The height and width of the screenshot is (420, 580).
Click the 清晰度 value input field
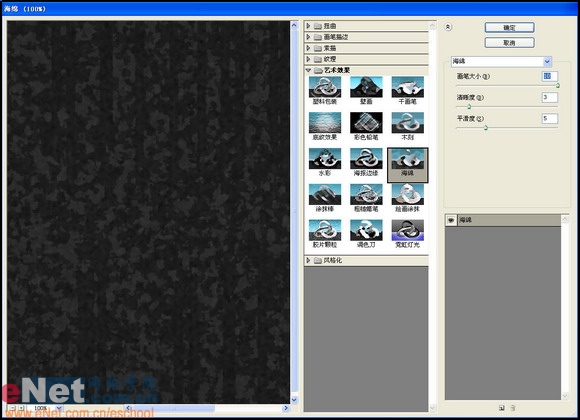pyautogui.click(x=550, y=97)
